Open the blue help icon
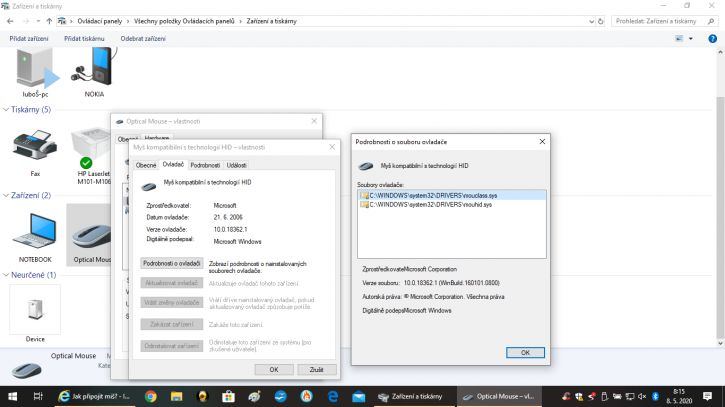725x407 pixels. 713,39
